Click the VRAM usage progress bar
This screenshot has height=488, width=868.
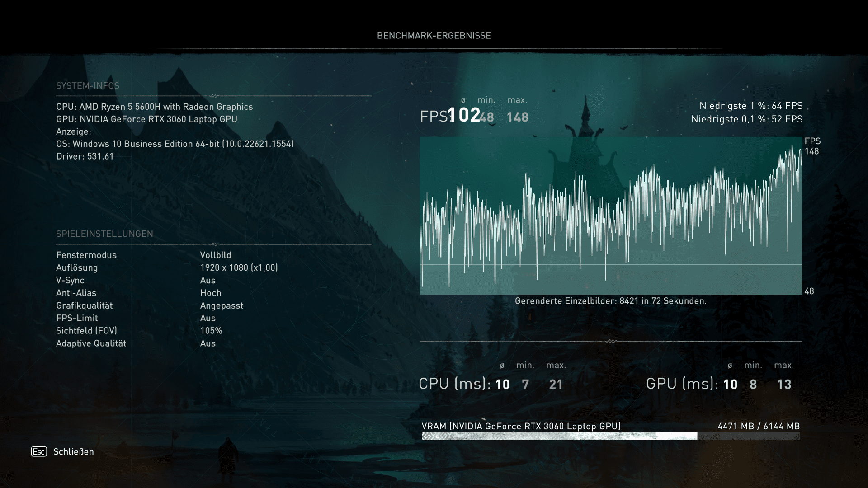(x=611, y=436)
